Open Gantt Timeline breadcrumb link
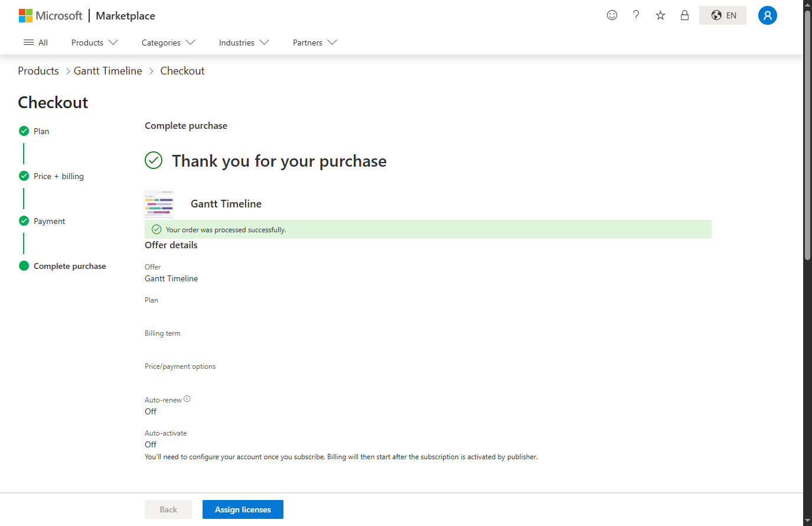 (108, 71)
